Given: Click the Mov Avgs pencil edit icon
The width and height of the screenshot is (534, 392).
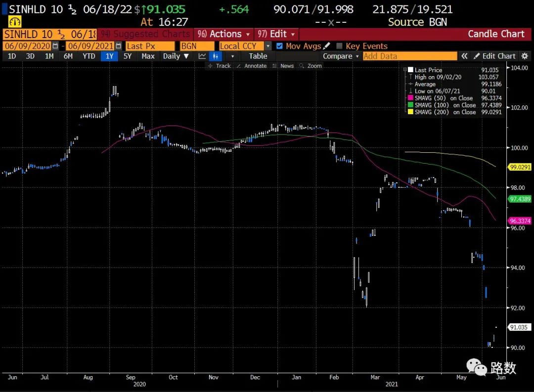Looking at the screenshot, I should [x=327, y=46].
